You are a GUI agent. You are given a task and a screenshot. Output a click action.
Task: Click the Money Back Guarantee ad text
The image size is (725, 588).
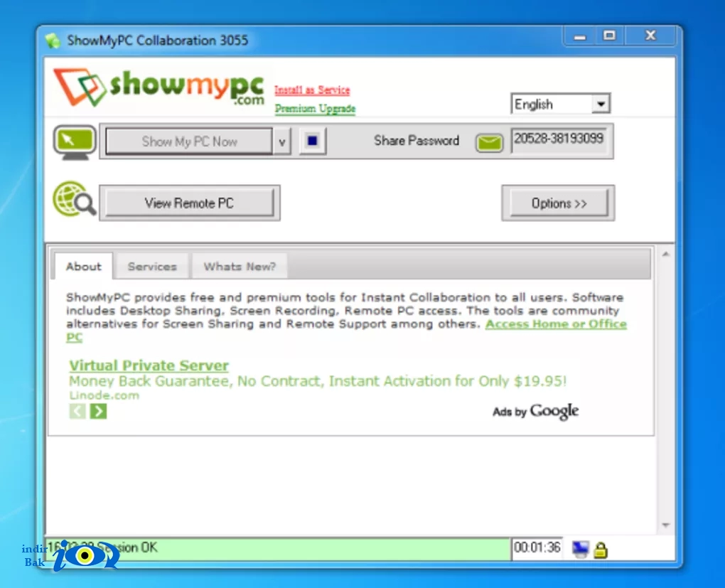click(318, 381)
